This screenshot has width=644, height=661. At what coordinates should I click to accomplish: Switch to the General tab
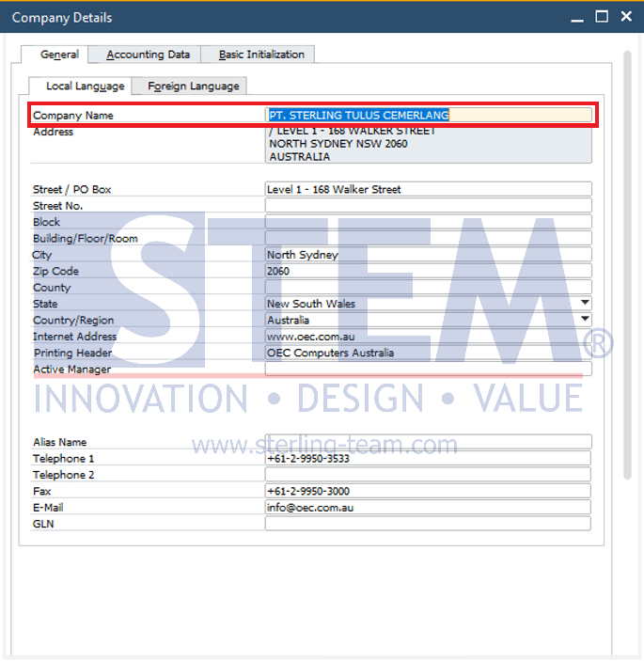pyautogui.click(x=55, y=55)
